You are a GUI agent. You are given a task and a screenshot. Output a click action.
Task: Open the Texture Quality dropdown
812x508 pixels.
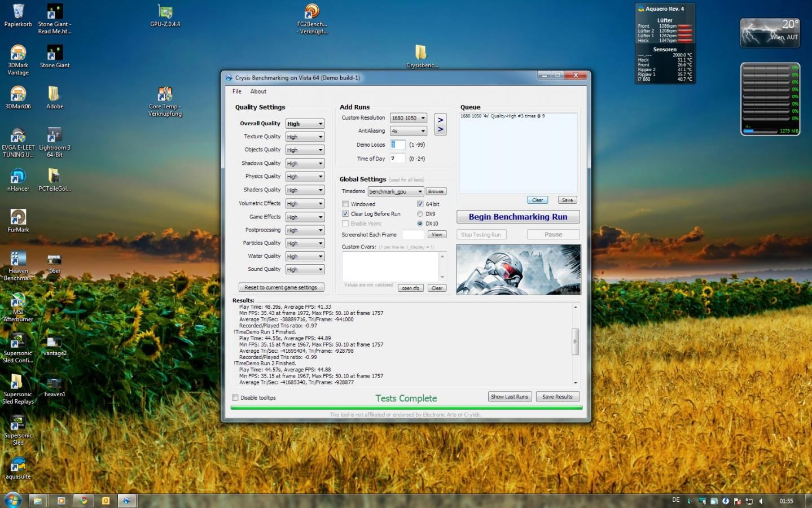[x=305, y=137]
